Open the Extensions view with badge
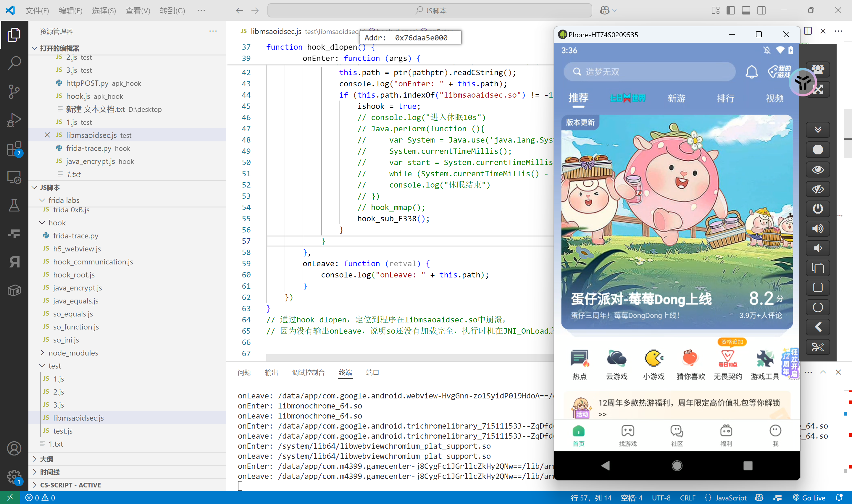The width and height of the screenshot is (852, 504). click(x=14, y=149)
